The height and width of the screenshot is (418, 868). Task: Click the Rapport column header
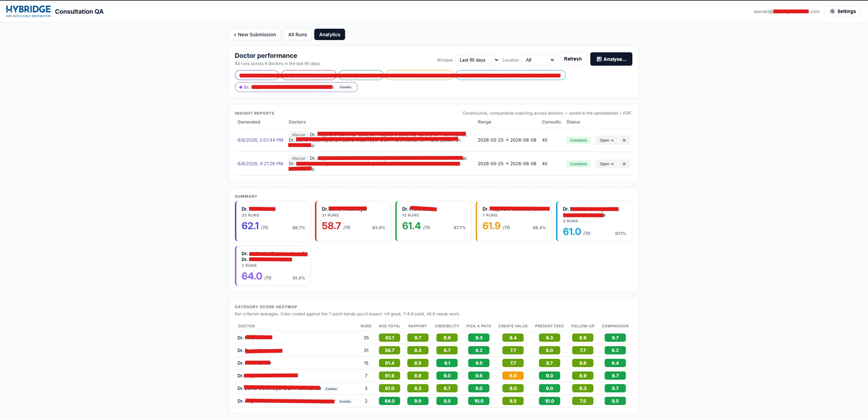pyautogui.click(x=418, y=326)
